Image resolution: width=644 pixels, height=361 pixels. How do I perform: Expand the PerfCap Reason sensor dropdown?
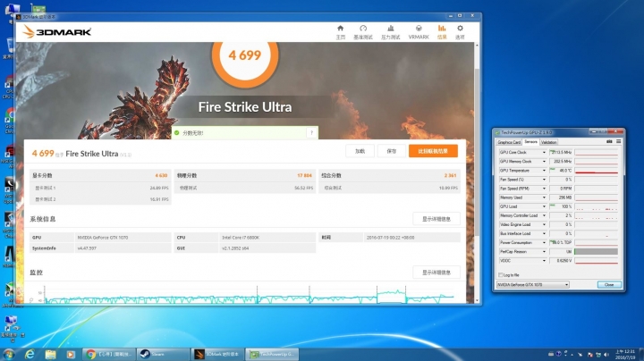(544, 251)
